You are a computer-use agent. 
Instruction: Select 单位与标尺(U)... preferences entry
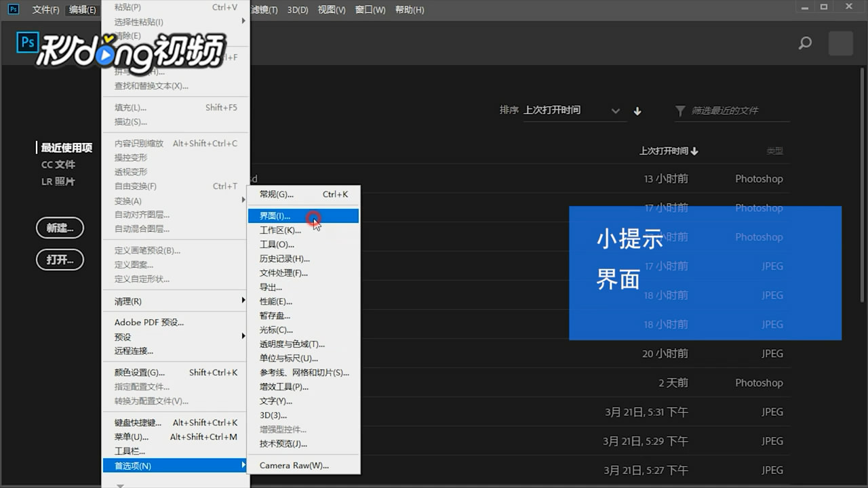coord(303,358)
